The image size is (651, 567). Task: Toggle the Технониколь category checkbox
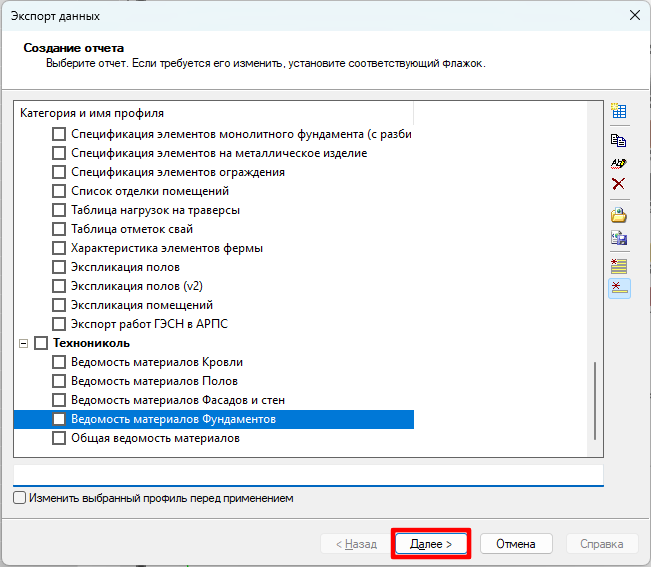click(41, 343)
